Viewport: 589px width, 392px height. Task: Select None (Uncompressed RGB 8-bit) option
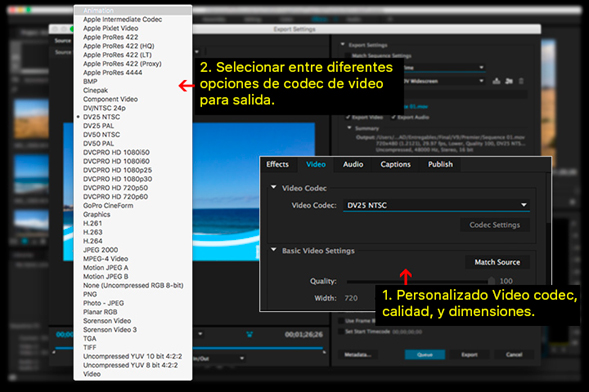click(133, 285)
